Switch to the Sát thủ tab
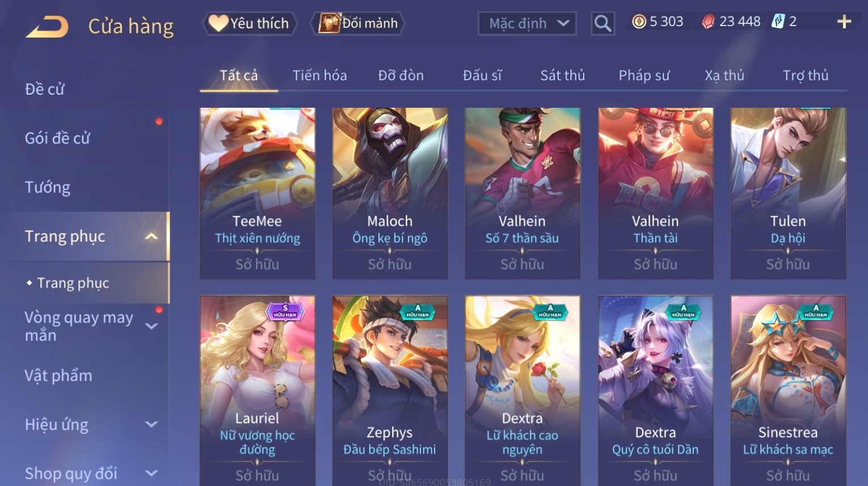Image resolution: width=868 pixels, height=486 pixels. 562,75
